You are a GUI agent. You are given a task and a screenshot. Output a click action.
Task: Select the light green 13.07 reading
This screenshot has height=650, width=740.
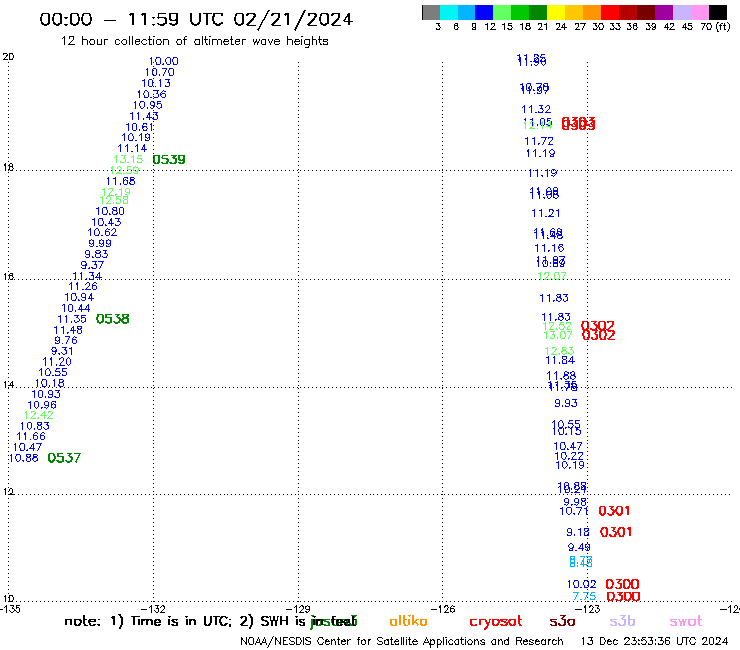pos(558,335)
